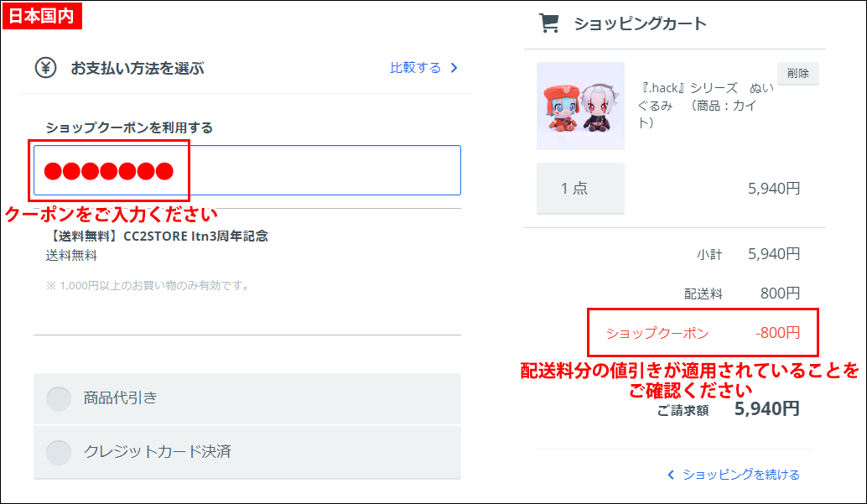Click the ショップクーポン -800円 discount line
Viewport: 867px width, 504px height.
coord(703,333)
